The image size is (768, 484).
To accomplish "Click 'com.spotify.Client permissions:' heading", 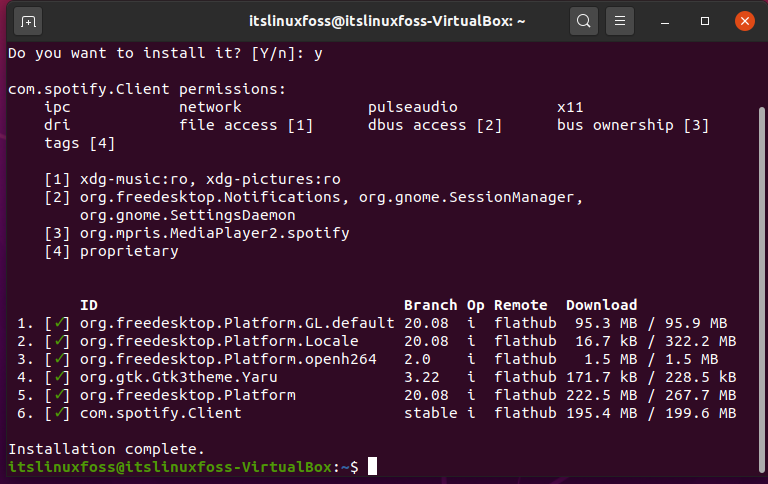I will [147, 89].
